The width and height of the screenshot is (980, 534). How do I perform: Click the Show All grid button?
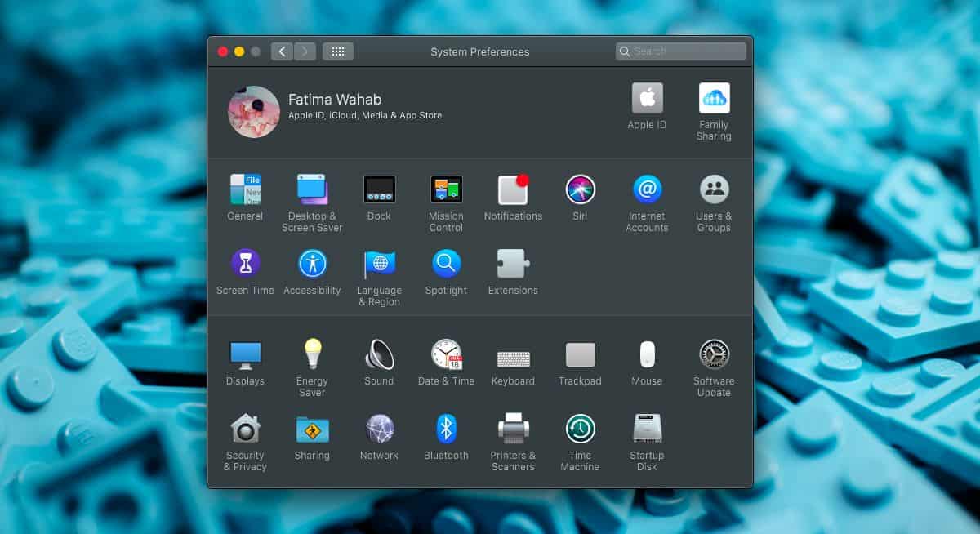tap(338, 51)
